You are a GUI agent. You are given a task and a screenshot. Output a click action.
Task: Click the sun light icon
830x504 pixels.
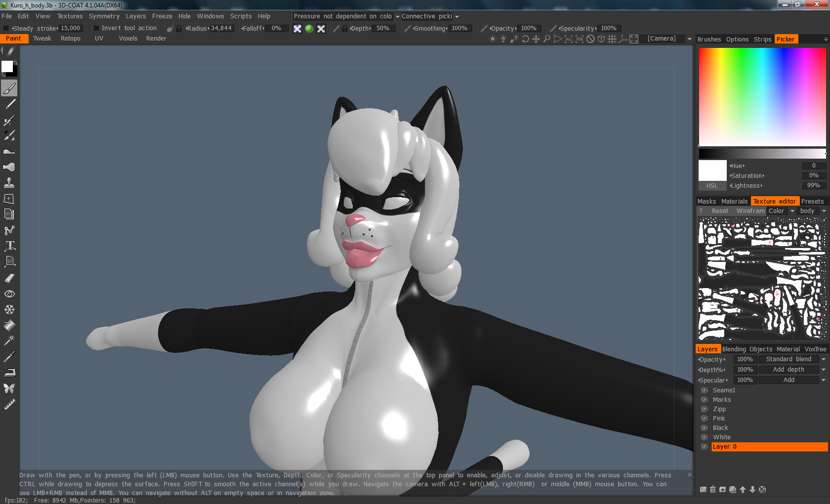click(493, 39)
